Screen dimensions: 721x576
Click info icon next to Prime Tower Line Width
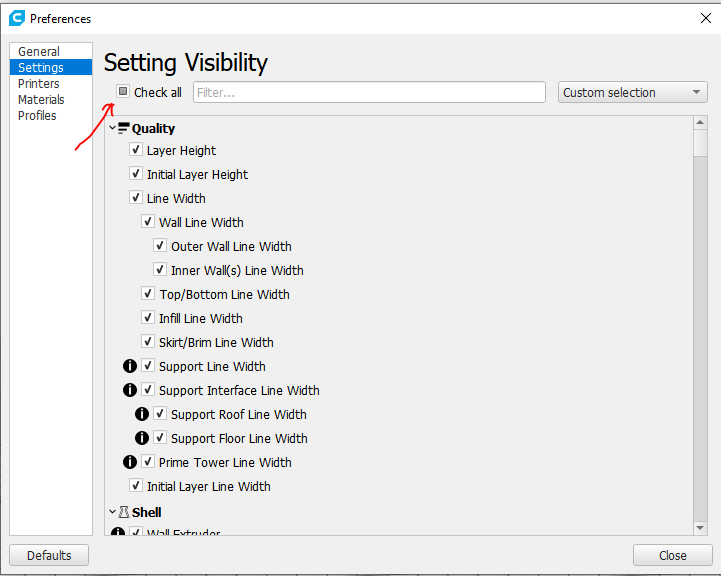point(130,463)
